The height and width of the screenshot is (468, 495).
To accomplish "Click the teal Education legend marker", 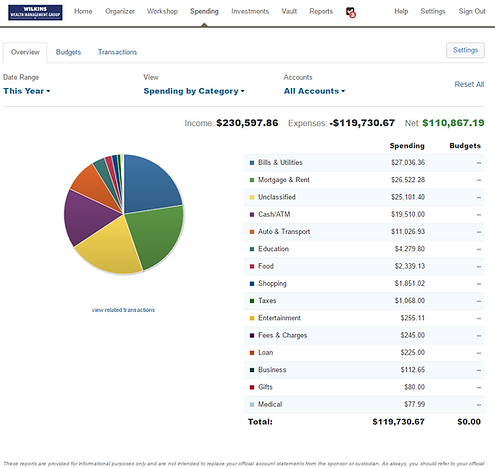I will (x=252, y=249).
